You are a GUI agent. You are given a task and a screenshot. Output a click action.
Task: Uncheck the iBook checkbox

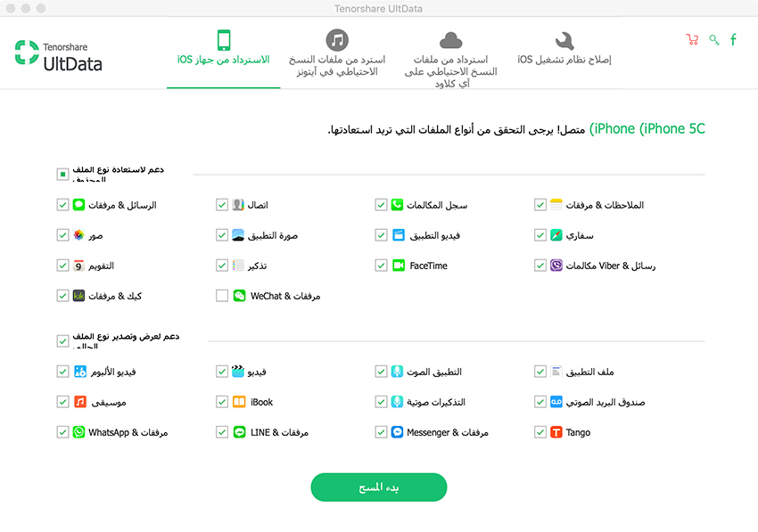click(x=222, y=402)
